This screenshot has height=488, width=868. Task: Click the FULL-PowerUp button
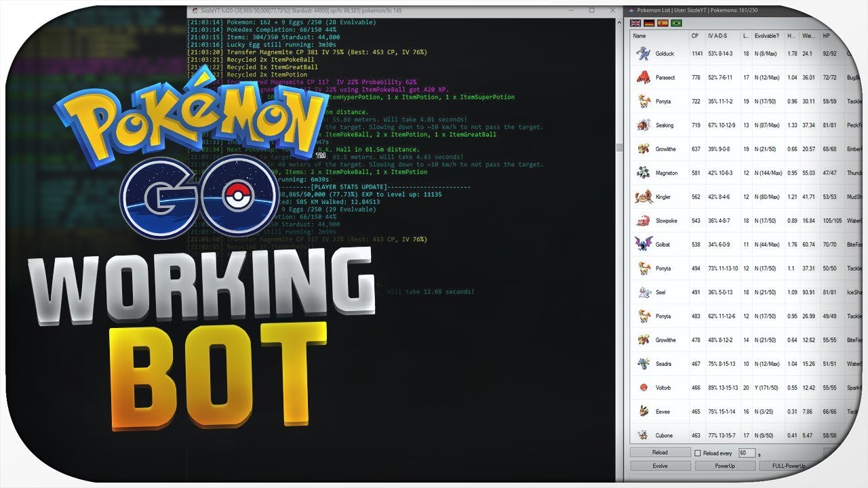pyautogui.click(x=790, y=466)
